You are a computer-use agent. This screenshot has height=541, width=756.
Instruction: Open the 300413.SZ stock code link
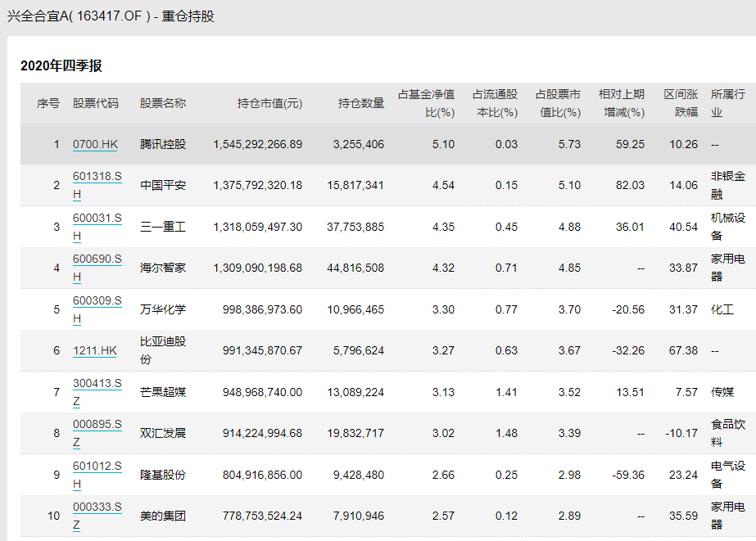(x=97, y=383)
